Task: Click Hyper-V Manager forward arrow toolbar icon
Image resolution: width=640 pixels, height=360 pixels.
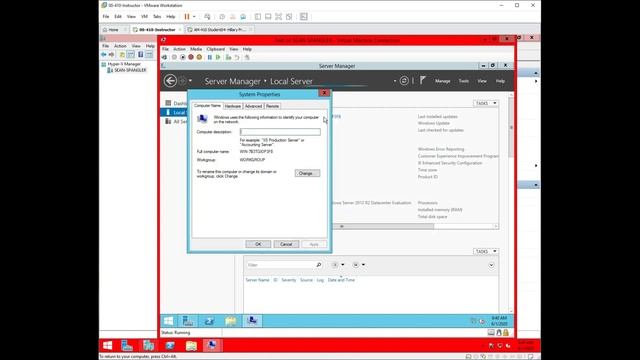Action: pos(111,54)
